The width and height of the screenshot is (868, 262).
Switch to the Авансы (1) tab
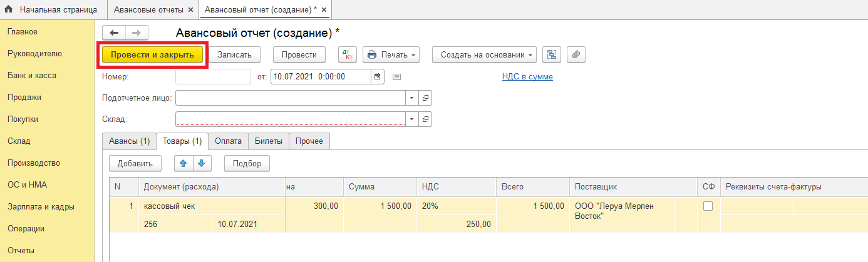129,141
